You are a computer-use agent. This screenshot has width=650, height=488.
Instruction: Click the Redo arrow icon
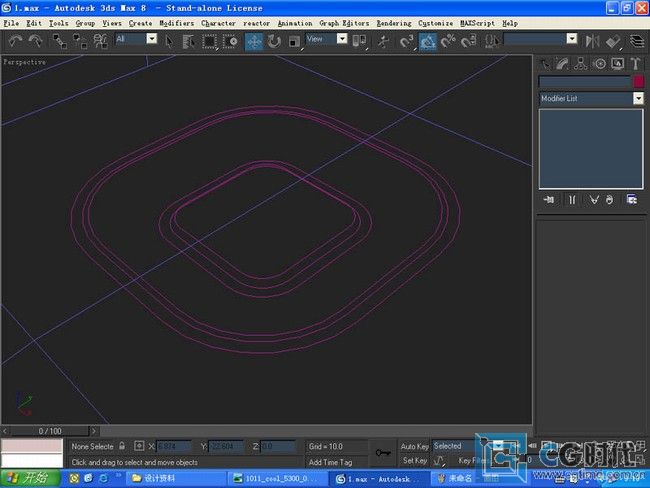pos(36,41)
